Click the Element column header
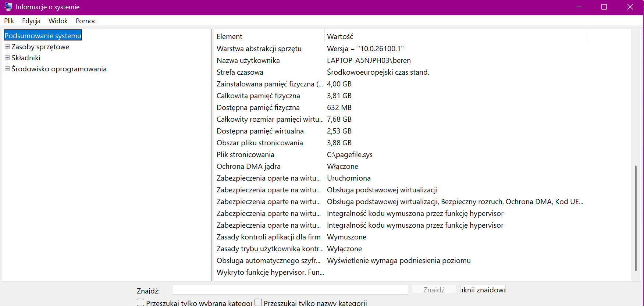This screenshot has height=306, width=644. point(269,36)
